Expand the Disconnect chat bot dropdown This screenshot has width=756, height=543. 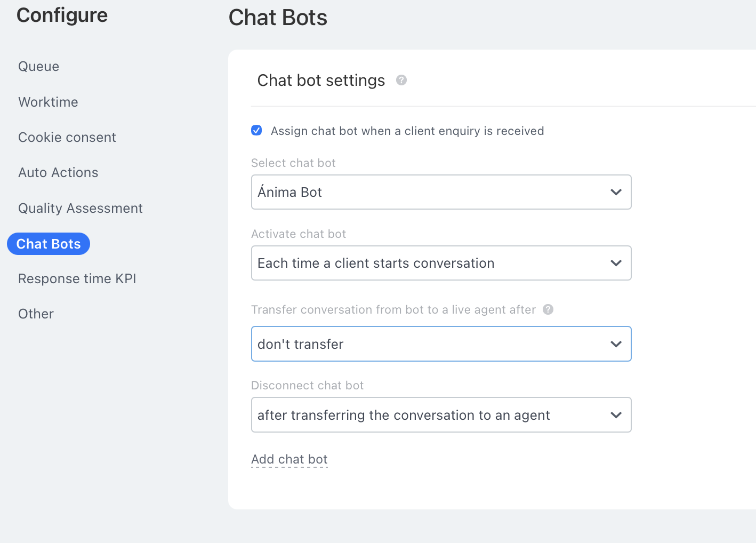point(441,415)
